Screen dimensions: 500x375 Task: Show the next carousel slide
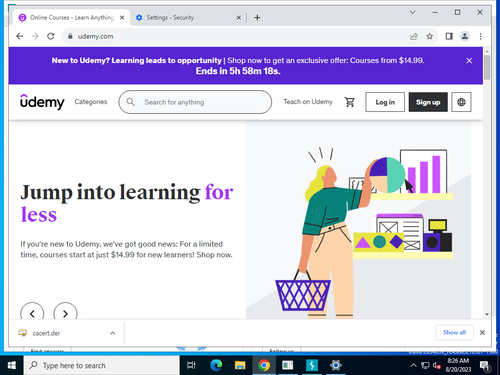65,313
